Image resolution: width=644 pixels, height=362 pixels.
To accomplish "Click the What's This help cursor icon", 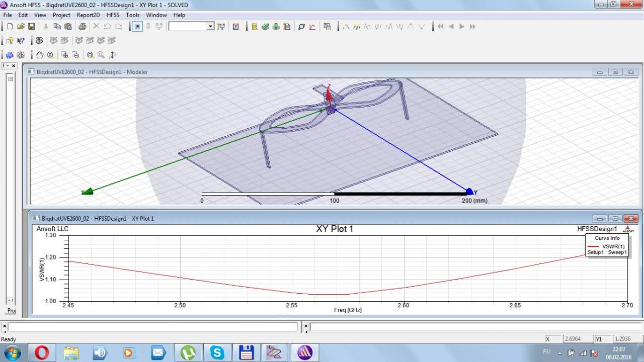I will pyautogui.click(x=21, y=41).
